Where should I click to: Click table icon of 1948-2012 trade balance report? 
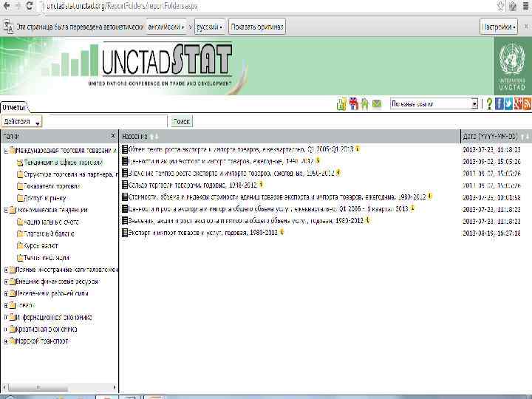coord(125,185)
